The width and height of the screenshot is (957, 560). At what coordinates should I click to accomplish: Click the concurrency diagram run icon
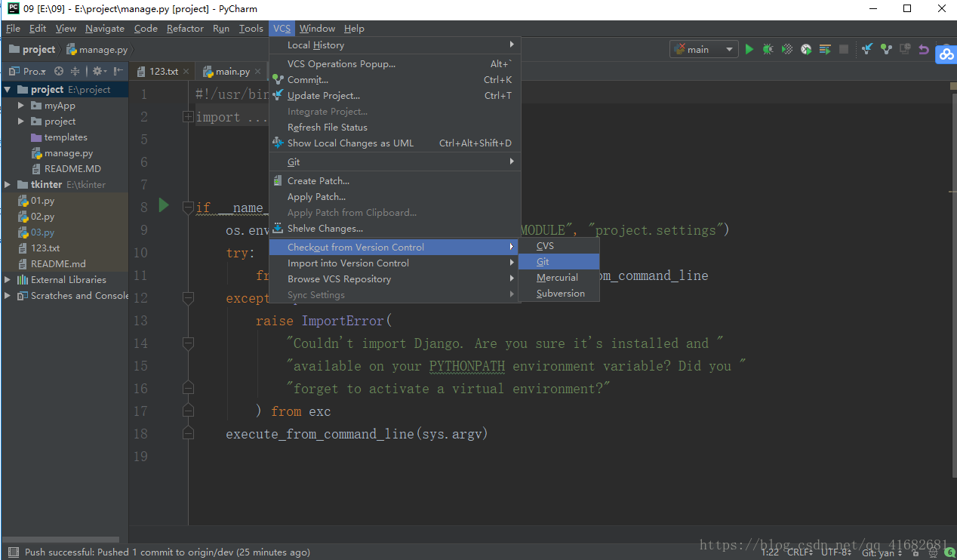coord(825,49)
